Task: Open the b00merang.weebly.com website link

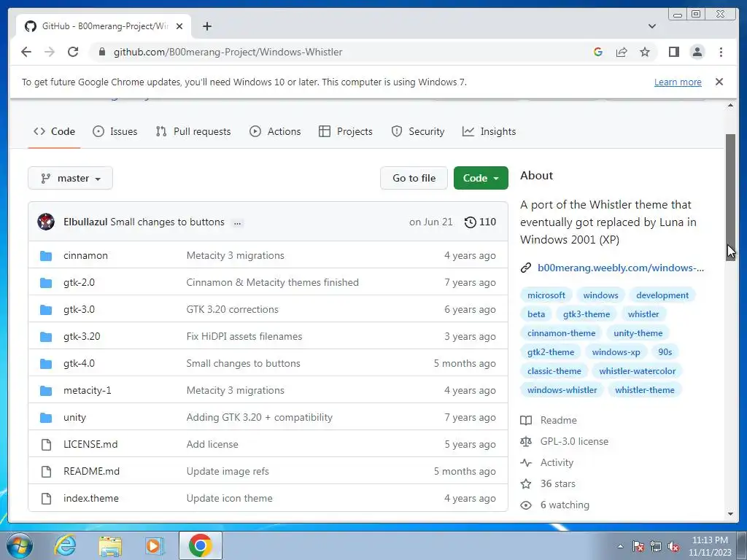Action: (x=620, y=268)
